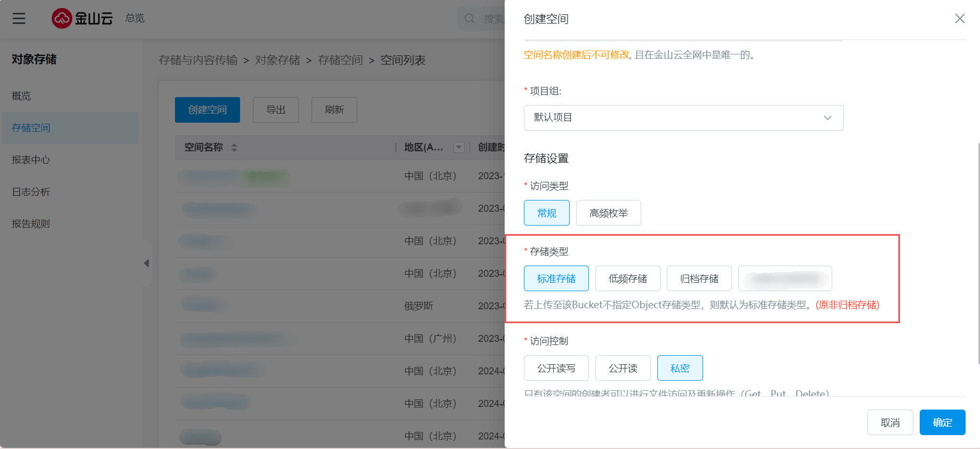Open 报表中心 in the sidebar
The height and width of the screenshot is (449, 980).
[31, 160]
